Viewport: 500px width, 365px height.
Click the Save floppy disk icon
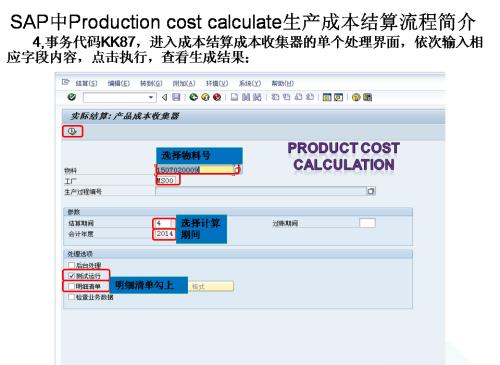(x=176, y=97)
